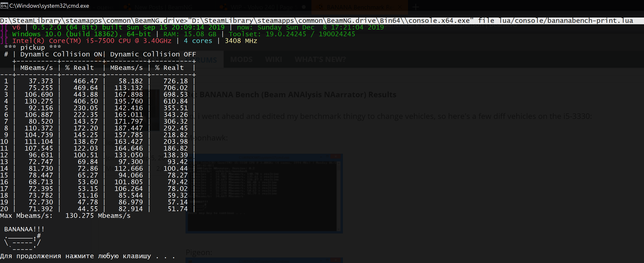644x263 pixels.
Task: Click the value 37.373 in row 1
Action: [x=41, y=81]
